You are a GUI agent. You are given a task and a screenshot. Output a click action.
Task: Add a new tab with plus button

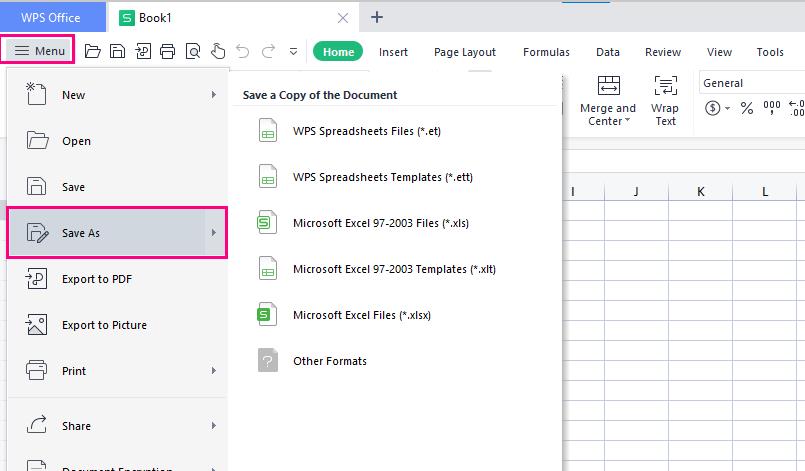coord(377,17)
